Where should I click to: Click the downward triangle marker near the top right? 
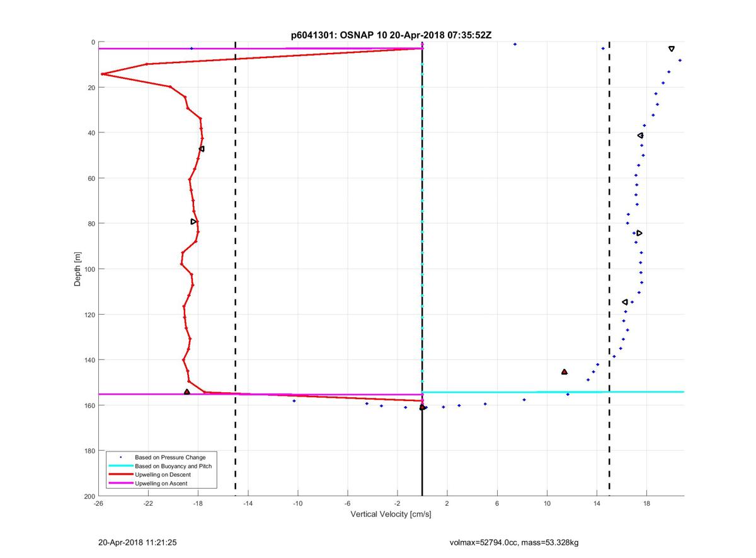[x=672, y=49]
